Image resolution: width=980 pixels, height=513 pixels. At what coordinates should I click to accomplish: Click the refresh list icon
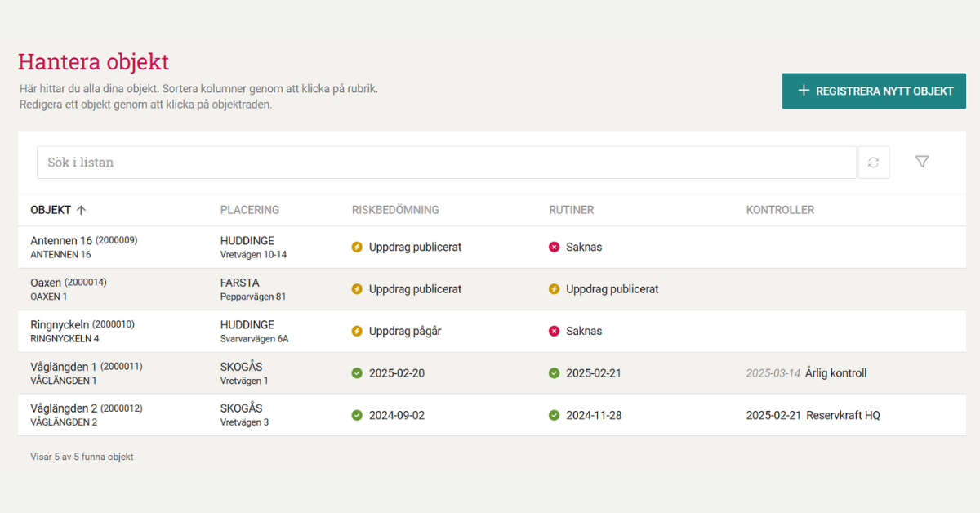tap(873, 163)
